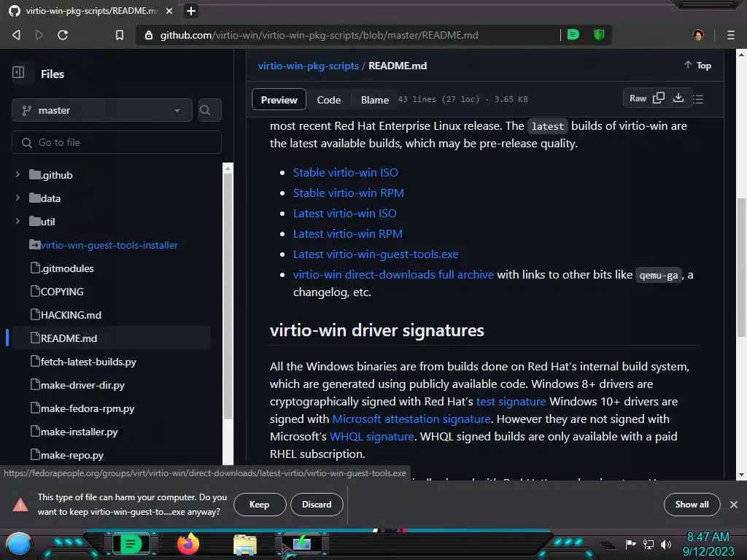This screenshot has height=560, width=747.
Task: Open Latest virtio-win-guest-tools.exe link
Action: (x=376, y=254)
